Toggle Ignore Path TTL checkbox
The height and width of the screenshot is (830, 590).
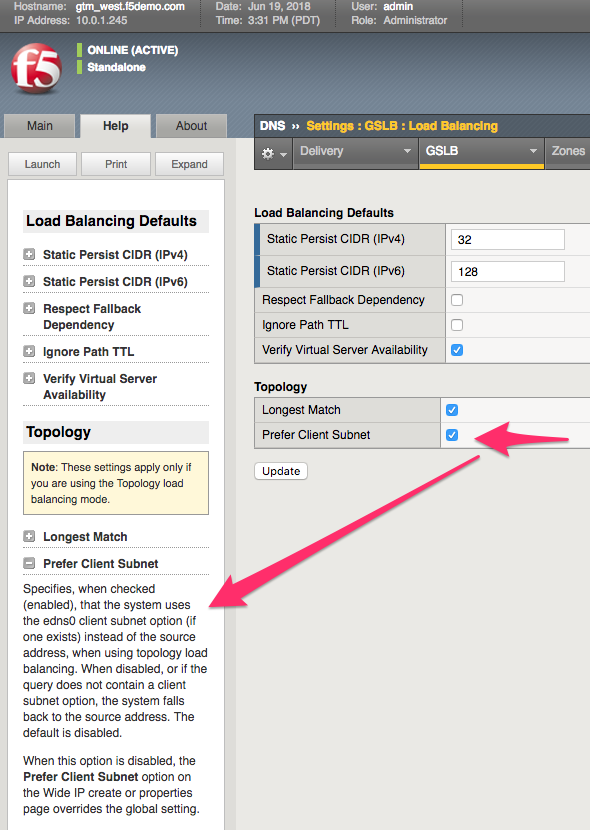(x=457, y=325)
